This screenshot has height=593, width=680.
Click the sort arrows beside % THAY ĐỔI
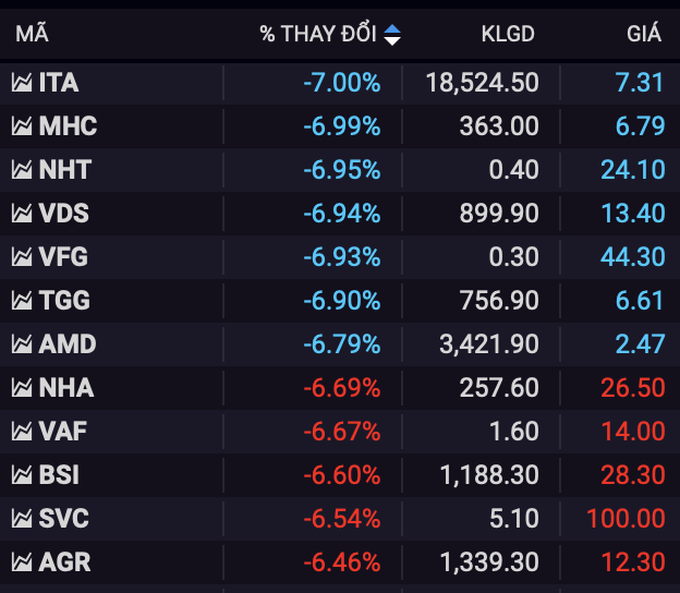(x=392, y=34)
